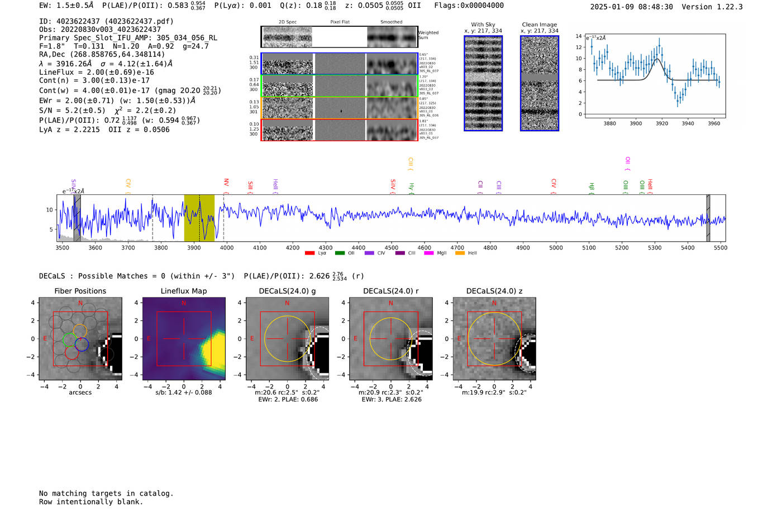Click the λ = 3916.26Å line
Viewport: 782px width, 532px height.
click(x=106, y=64)
